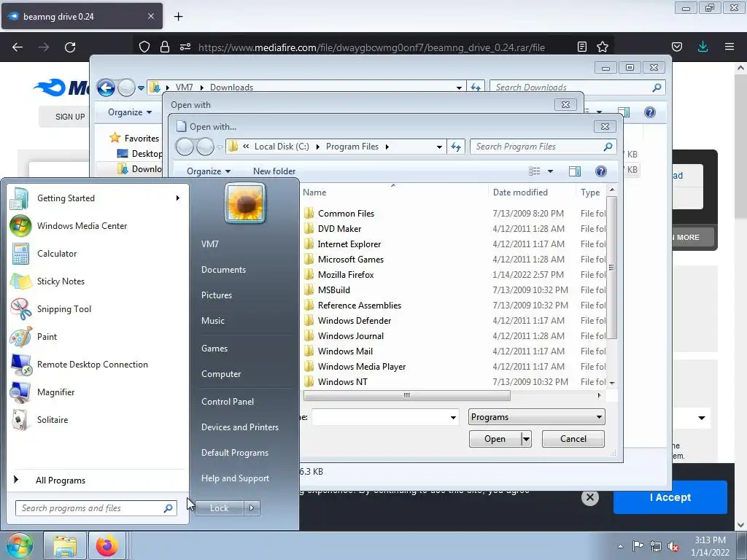This screenshot has width=747, height=560.
Task: Open Documents from the Start menu
Action: tap(223, 270)
